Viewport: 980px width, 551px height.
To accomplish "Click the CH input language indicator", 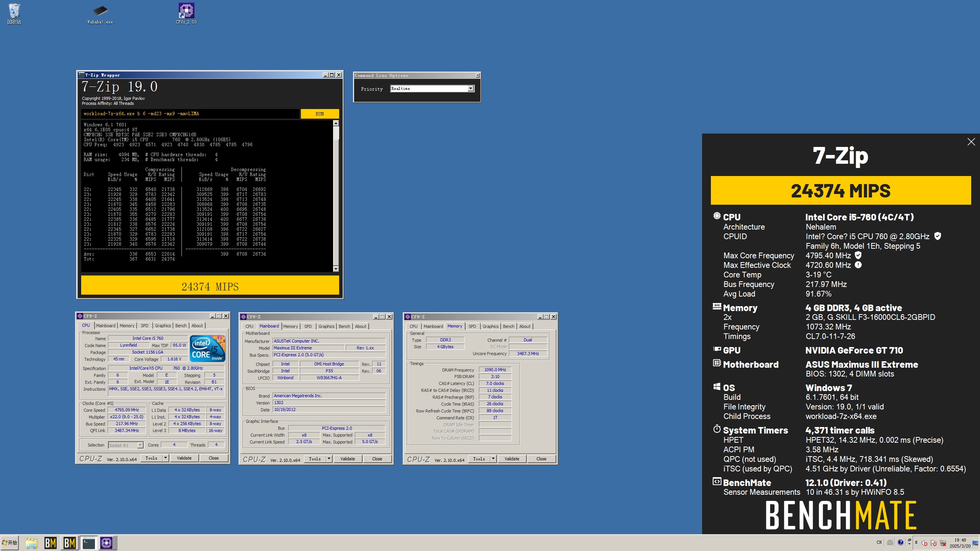I will [879, 542].
